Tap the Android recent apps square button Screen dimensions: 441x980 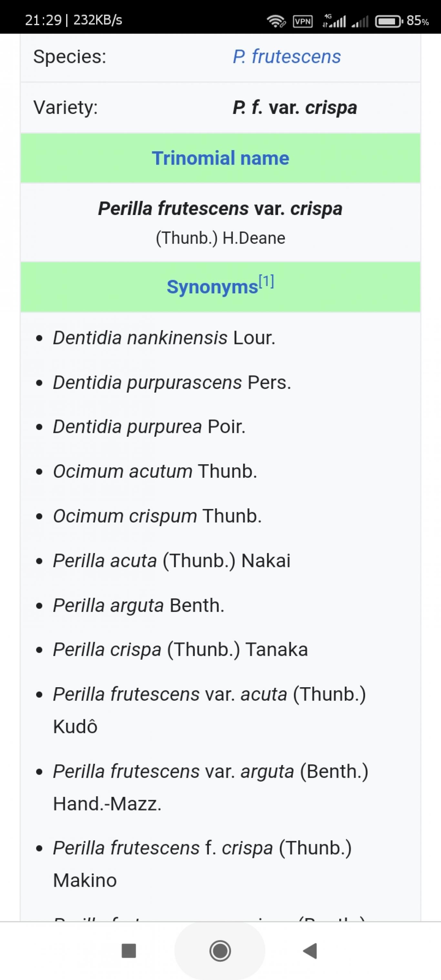pyautogui.click(x=128, y=951)
